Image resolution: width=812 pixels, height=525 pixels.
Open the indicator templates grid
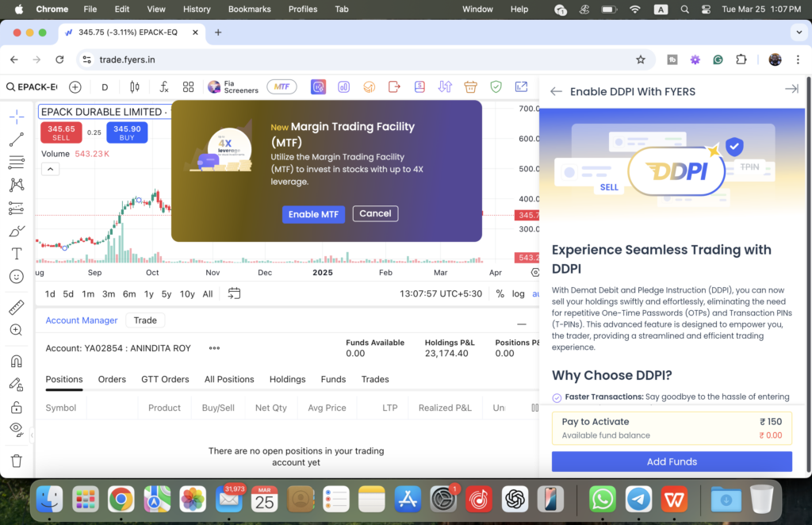[x=189, y=87]
